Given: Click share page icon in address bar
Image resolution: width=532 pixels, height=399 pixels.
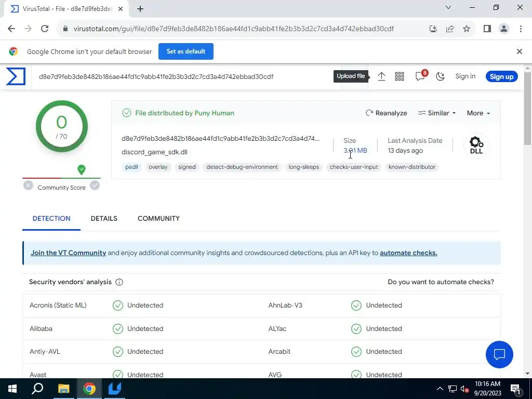Looking at the screenshot, I should 450,29.
